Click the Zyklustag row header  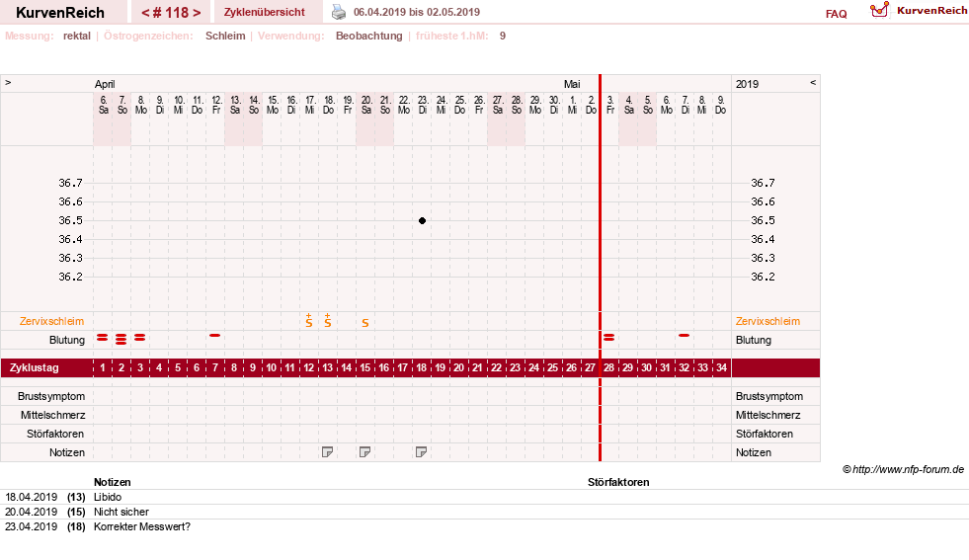point(35,367)
